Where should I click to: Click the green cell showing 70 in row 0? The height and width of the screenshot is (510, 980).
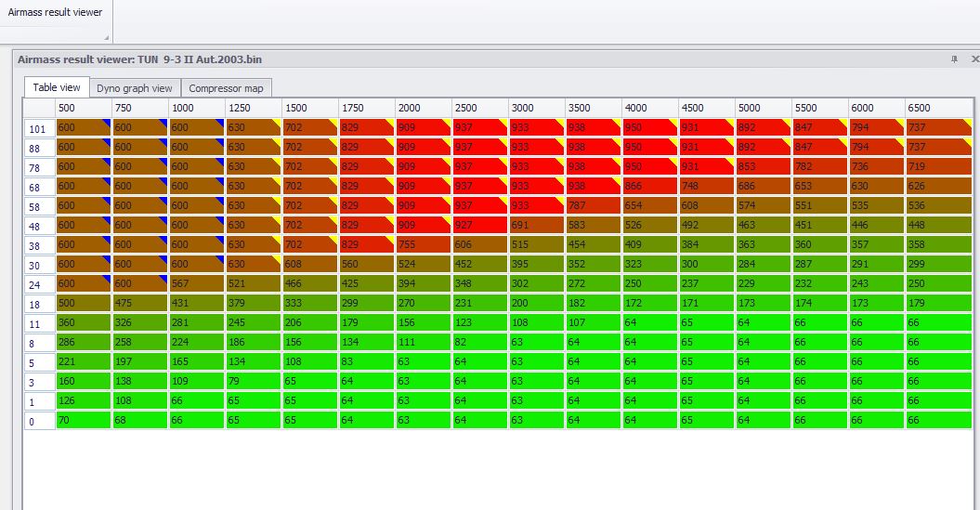tap(84, 420)
